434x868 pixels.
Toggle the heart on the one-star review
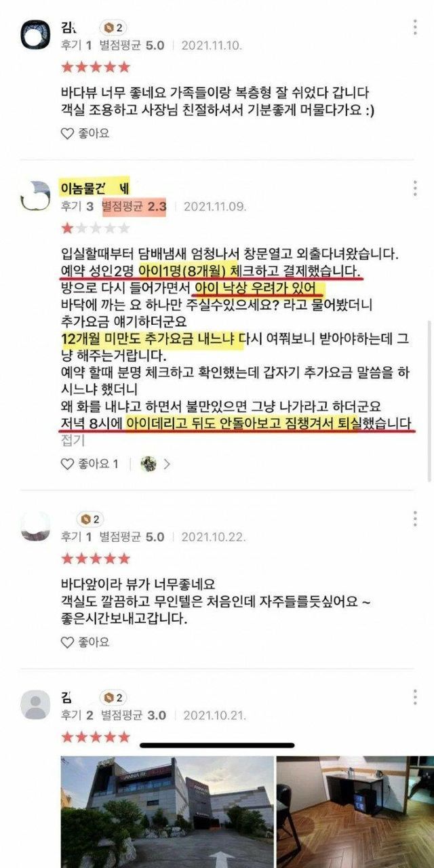point(90,464)
